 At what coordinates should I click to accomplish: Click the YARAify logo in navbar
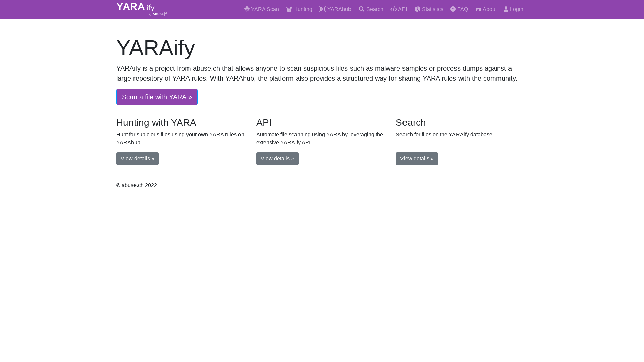pos(142,9)
